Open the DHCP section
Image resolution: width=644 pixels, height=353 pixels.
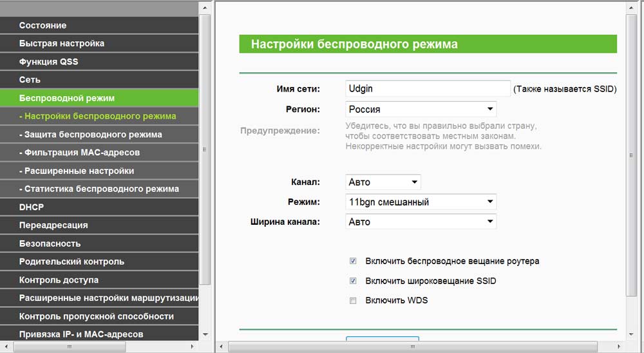tap(31, 207)
